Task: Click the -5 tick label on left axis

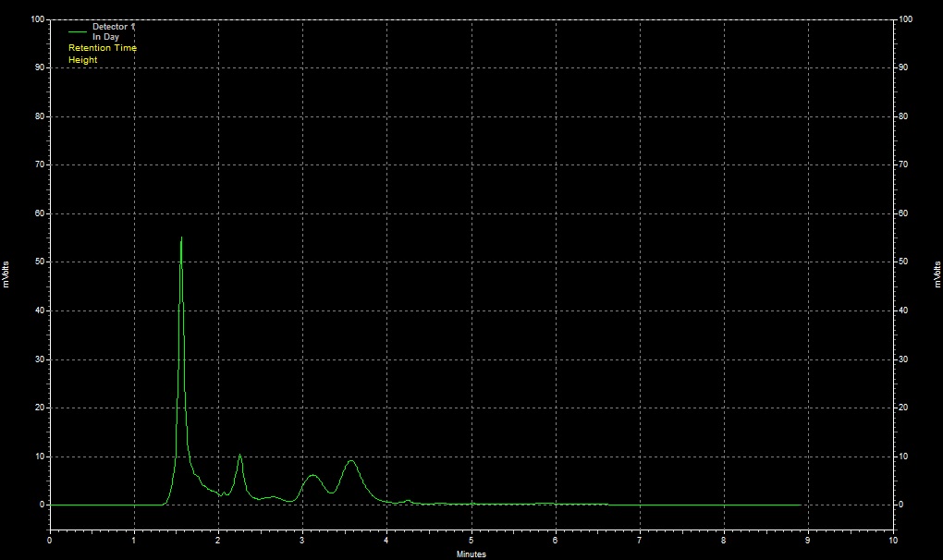Action: click(x=40, y=530)
